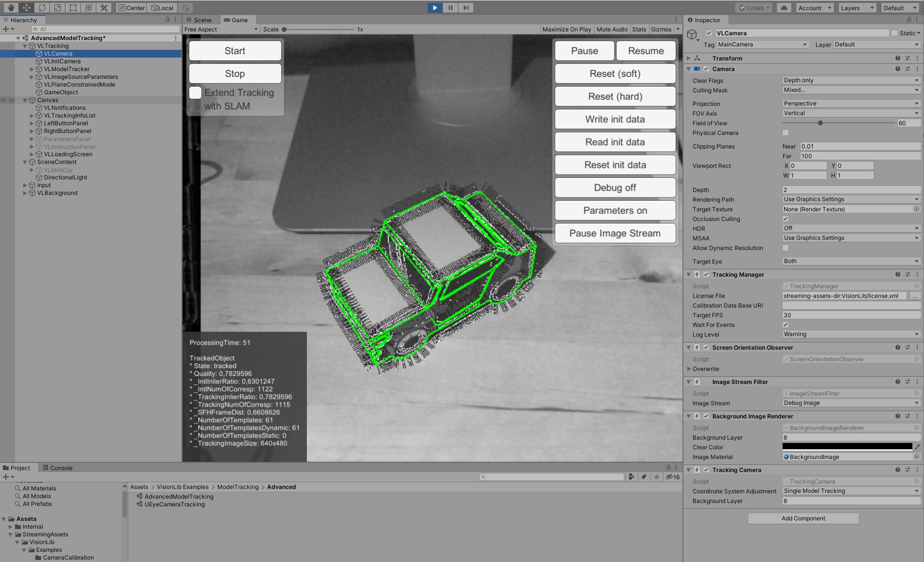Click the Add Component button
The image size is (924, 562).
click(x=803, y=518)
